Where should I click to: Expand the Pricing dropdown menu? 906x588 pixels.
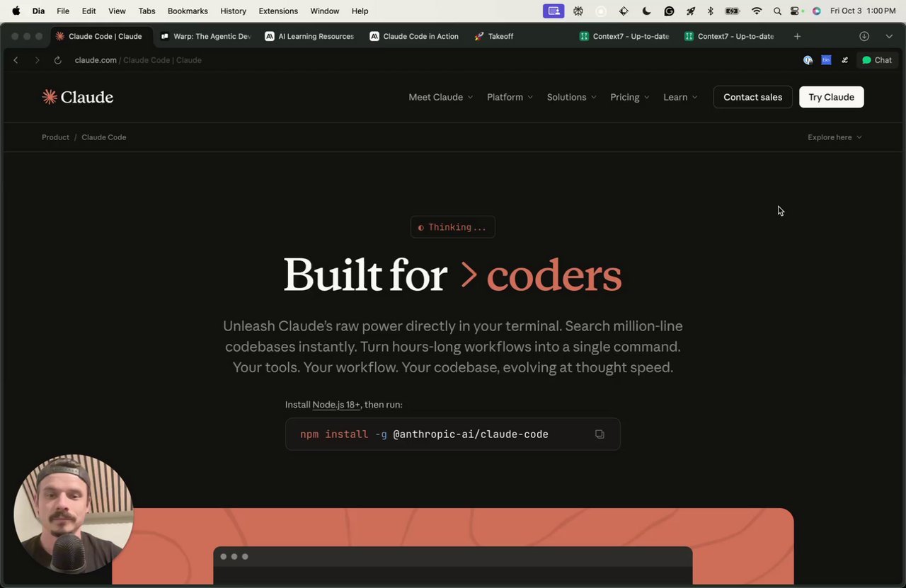click(x=629, y=97)
